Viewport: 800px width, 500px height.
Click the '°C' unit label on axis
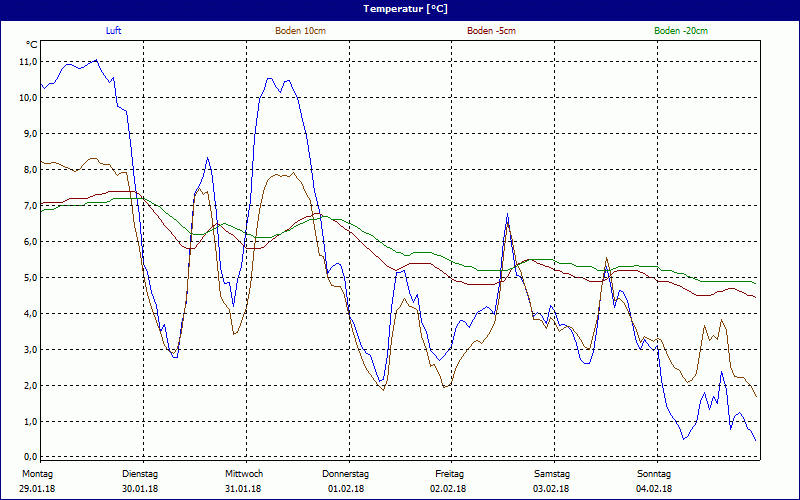coord(32,45)
